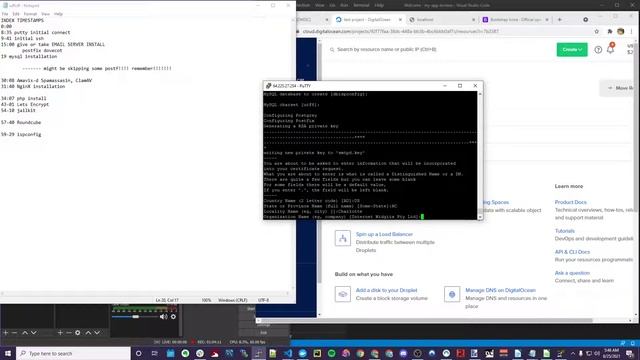
Task: Click the Manage DNS on DigitalOcean link
Action: (500, 290)
